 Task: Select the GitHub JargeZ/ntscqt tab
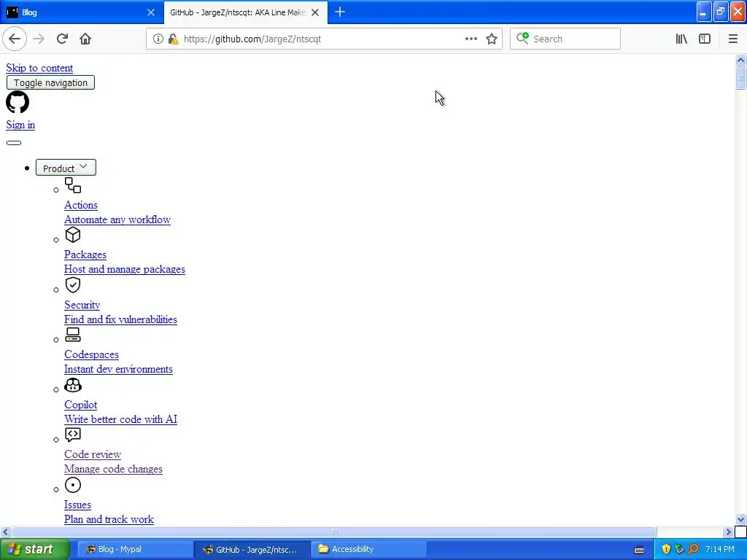click(x=245, y=12)
